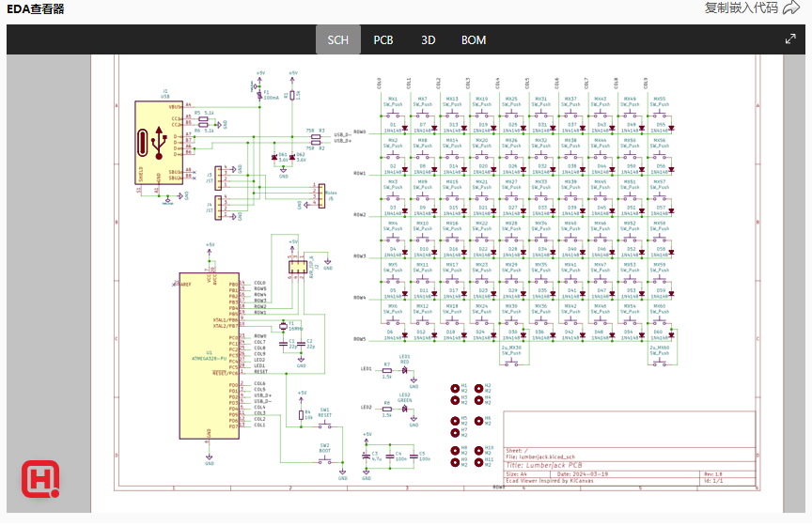
Task: Click the share arrow icon
Action: [790, 8]
